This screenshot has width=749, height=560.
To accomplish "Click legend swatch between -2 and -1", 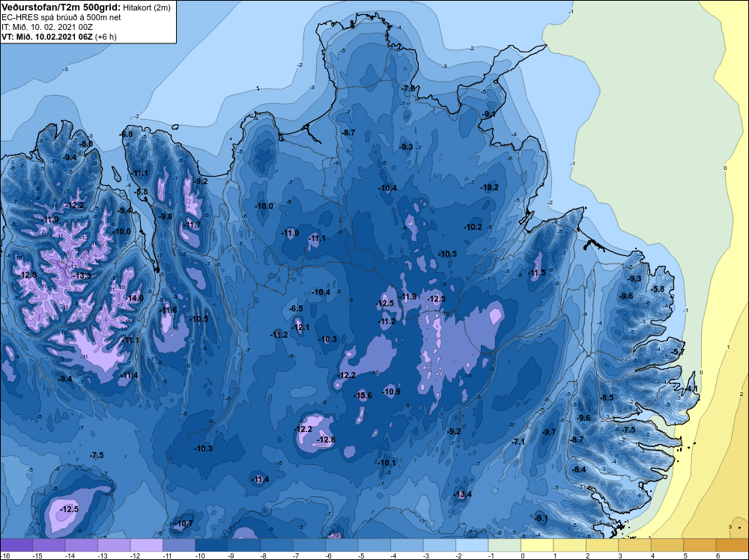I will [472, 545].
